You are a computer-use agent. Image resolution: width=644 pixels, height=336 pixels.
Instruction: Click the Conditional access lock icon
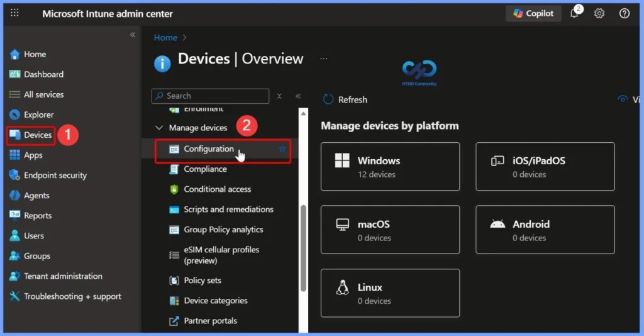click(174, 189)
